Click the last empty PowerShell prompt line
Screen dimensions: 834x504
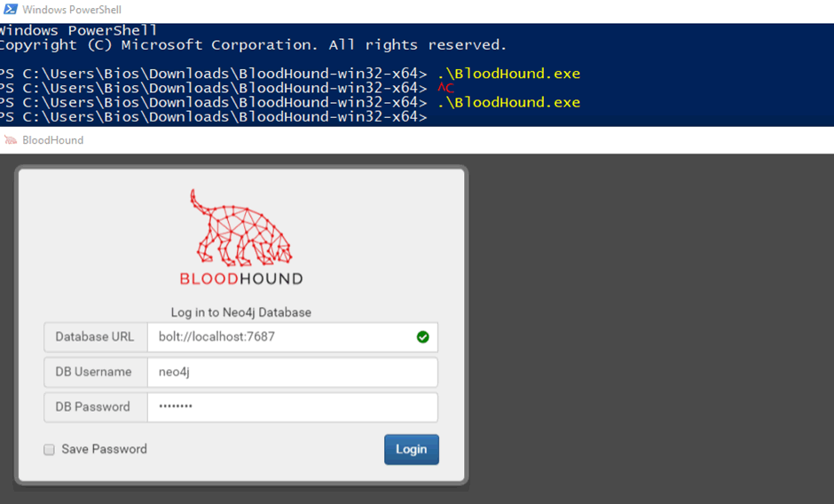[x=213, y=116]
